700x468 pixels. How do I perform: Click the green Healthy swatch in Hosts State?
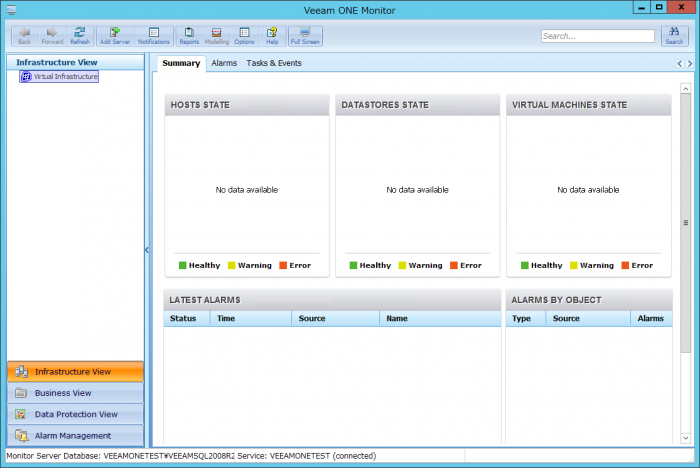click(x=182, y=265)
